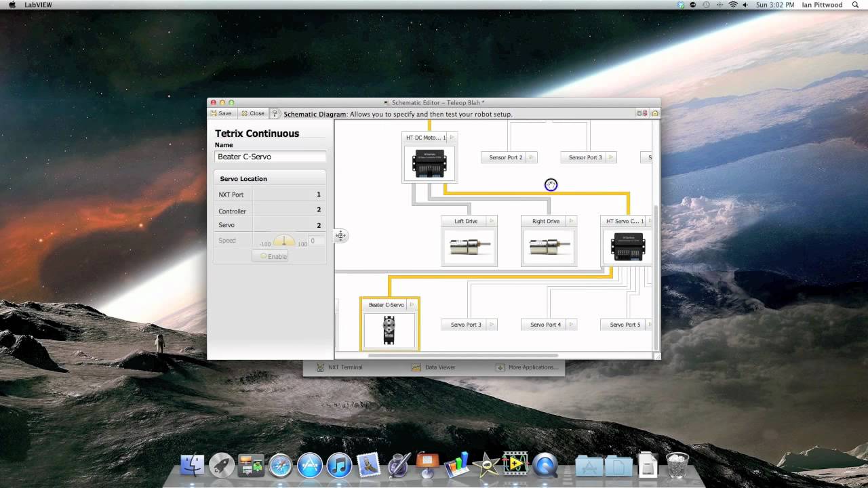Click the Speed numeric value field
868x488 pixels.
pyautogui.click(x=317, y=240)
